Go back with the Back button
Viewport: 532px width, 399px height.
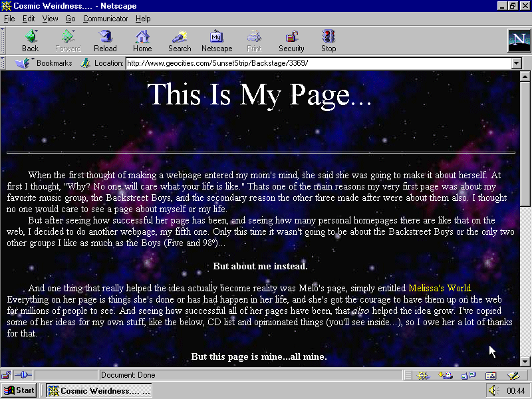[x=30, y=41]
